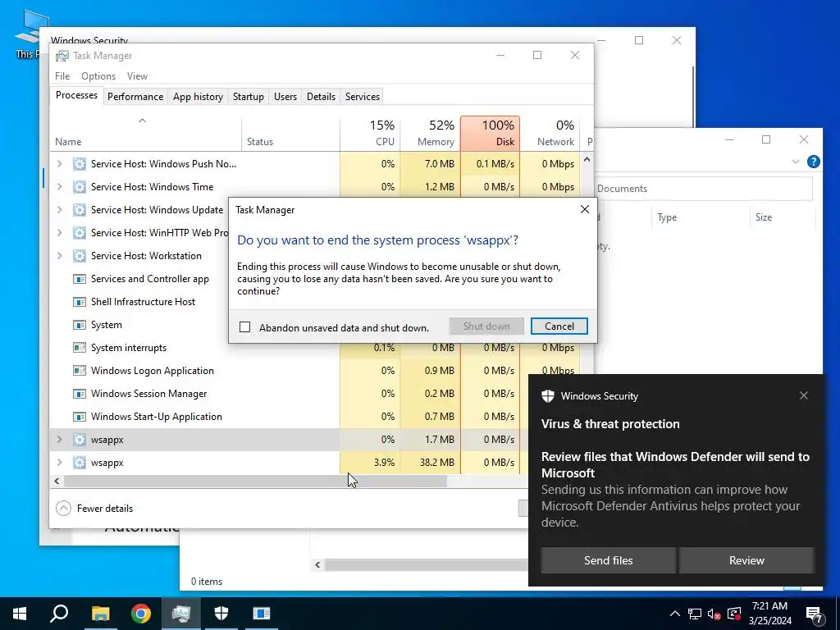Open the Windows Start menu
840x630 pixels.
pos(20,614)
